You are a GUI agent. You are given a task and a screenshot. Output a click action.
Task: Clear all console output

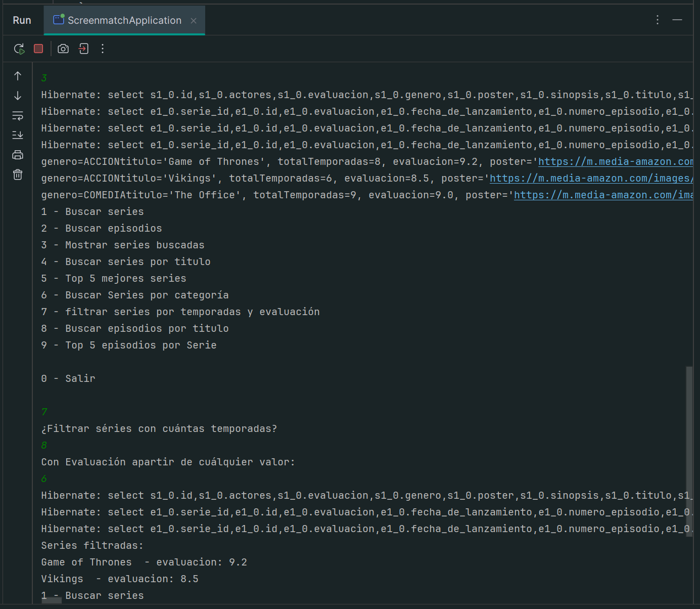tap(18, 175)
